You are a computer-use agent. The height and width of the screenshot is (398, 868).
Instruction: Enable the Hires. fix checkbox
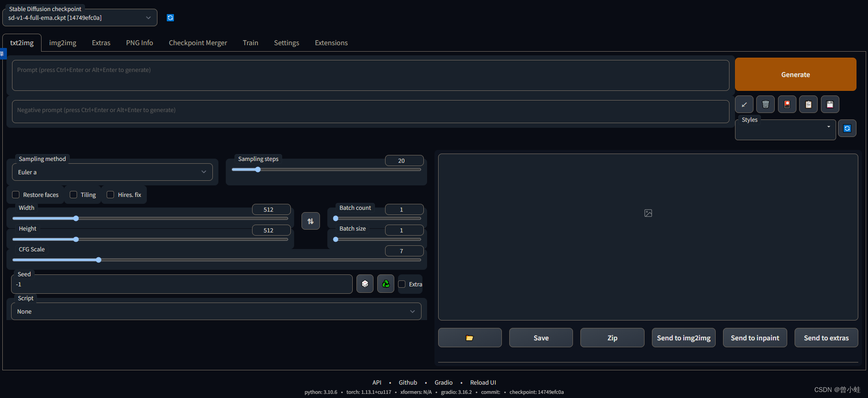pyautogui.click(x=110, y=195)
